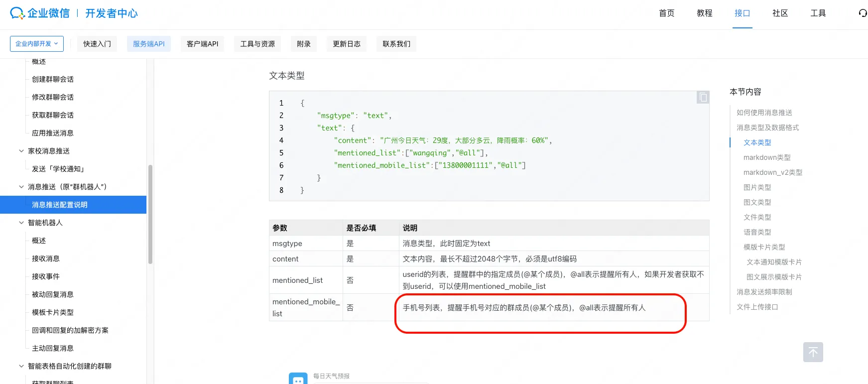The height and width of the screenshot is (384, 868).
Task: Open 被动回复消息 in the sidebar
Action: 53,294
